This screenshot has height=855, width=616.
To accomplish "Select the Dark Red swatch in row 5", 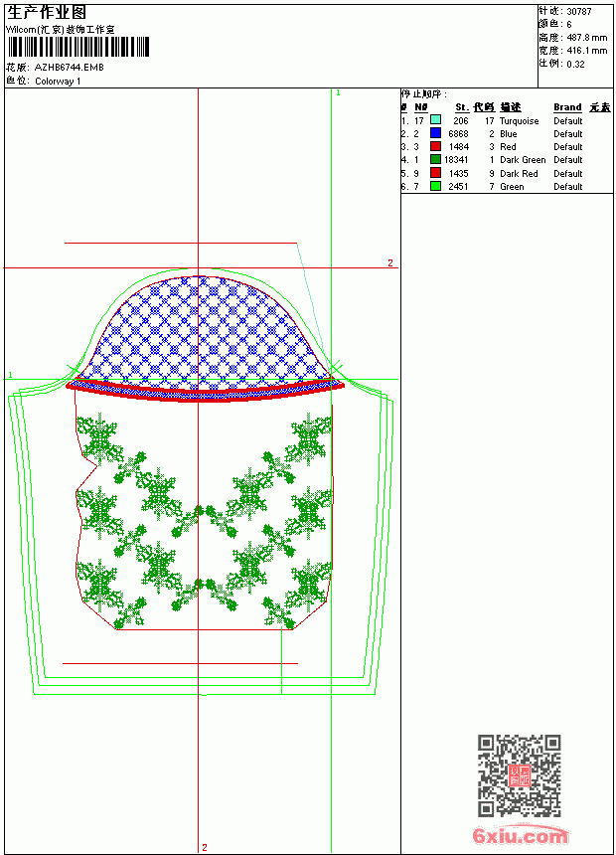I will [x=435, y=173].
